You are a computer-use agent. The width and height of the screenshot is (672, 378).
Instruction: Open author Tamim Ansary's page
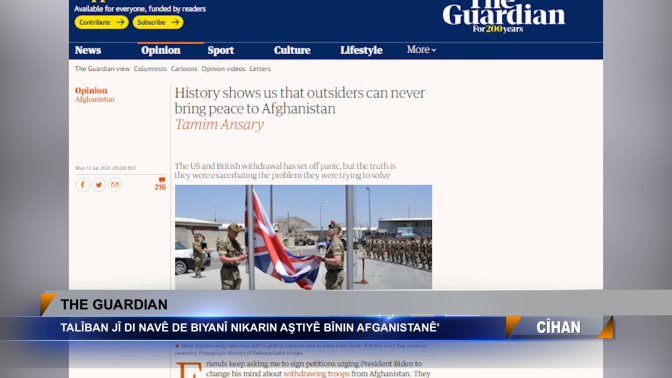tap(219, 124)
